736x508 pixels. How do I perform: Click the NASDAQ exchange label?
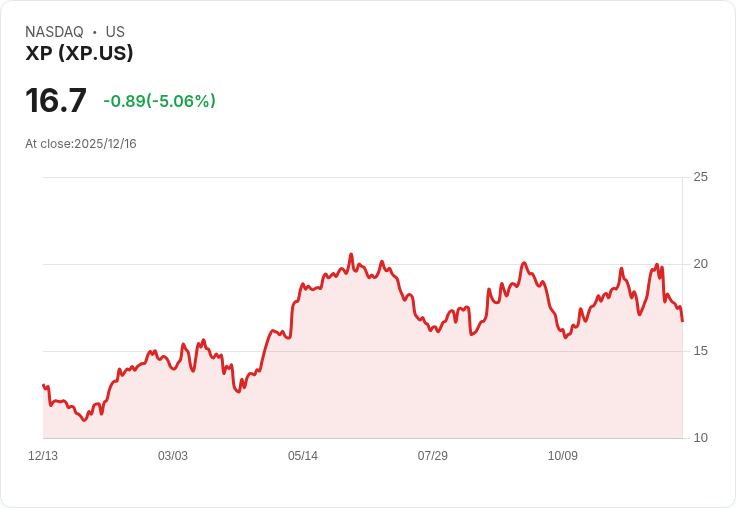[x=54, y=32]
